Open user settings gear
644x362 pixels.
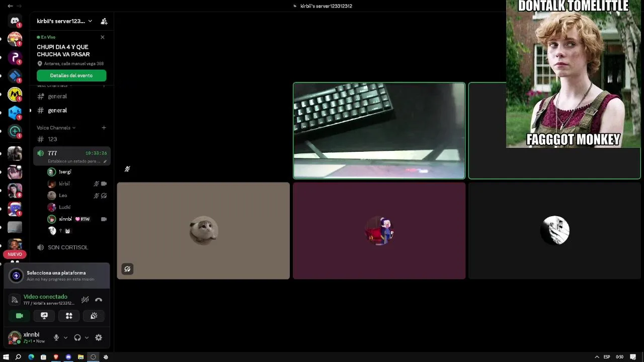99,337
